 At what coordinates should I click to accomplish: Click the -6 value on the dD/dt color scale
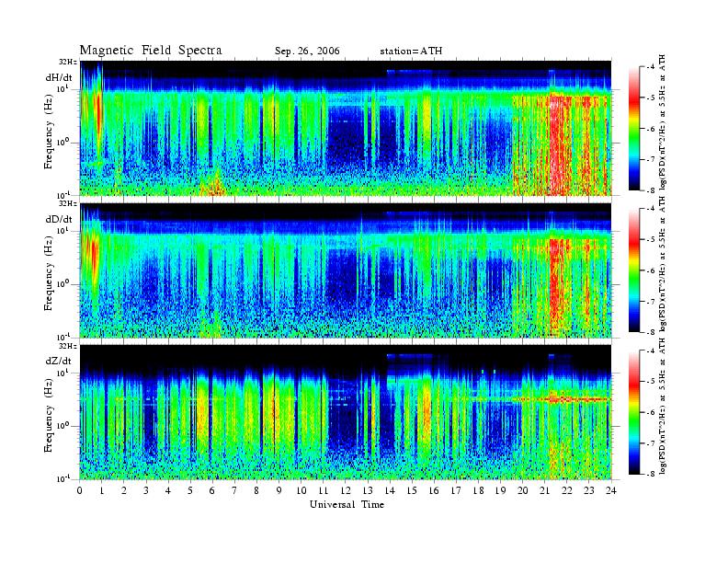click(x=651, y=270)
